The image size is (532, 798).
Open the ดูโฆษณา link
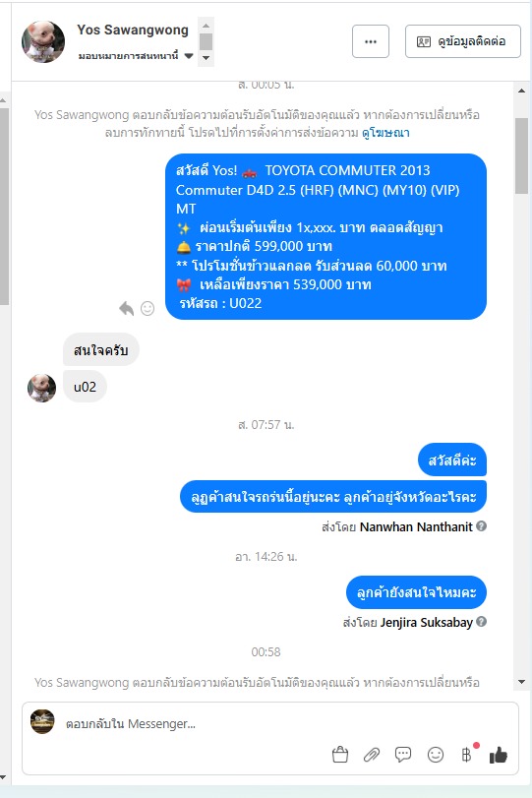pos(385,133)
